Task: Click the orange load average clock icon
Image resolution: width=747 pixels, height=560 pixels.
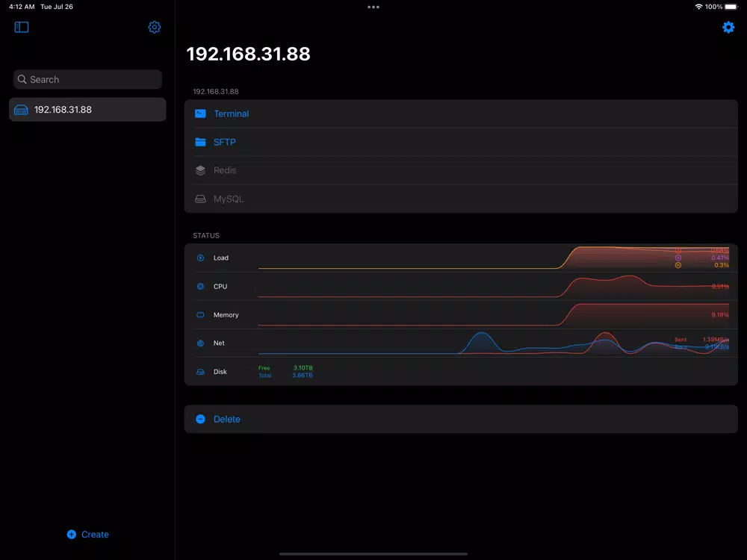Action: [x=678, y=265]
